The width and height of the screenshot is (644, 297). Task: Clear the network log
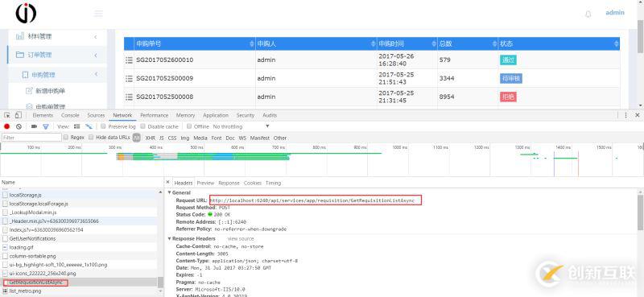pyautogui.click(x=19, y=126)
